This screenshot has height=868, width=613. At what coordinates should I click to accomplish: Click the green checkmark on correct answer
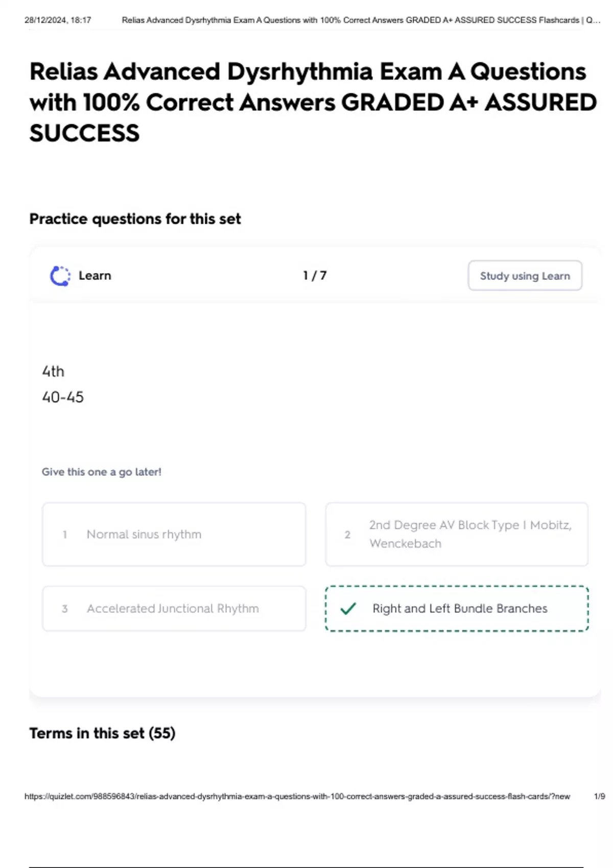click(x=349, y=609)
